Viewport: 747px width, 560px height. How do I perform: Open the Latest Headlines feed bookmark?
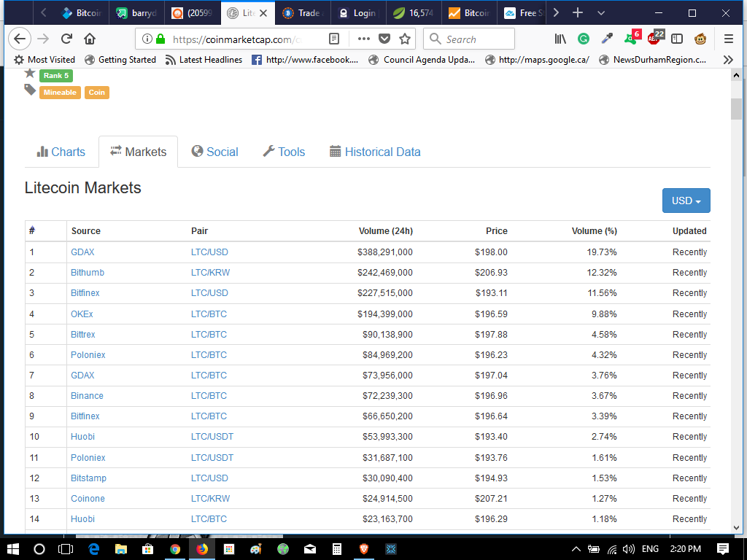tap(204, 60)
